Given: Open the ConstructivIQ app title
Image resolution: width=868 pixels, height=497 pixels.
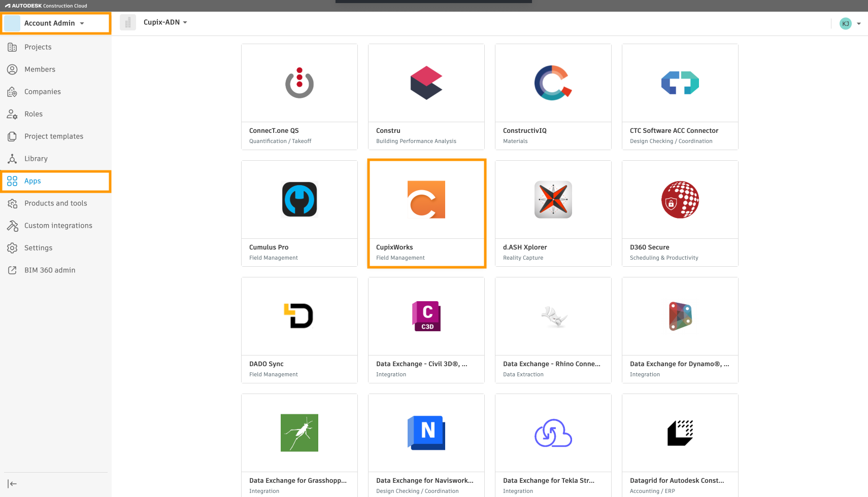Looking at the screenshot, I should pyautogui.click(x=525, y=131).
